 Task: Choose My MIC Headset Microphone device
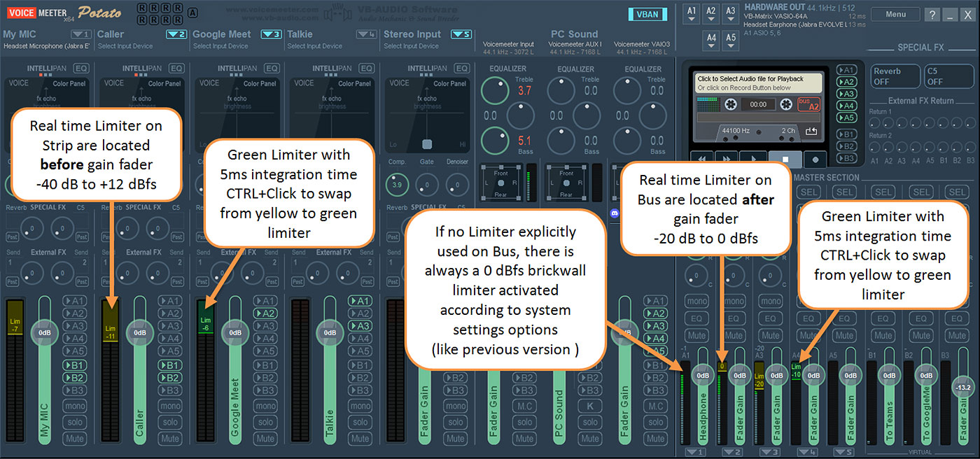[47, 46]
